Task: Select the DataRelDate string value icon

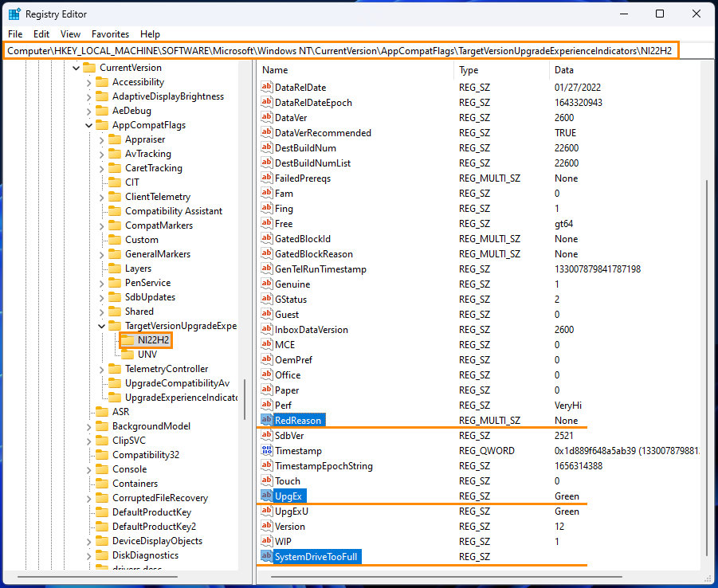Action: (266, 87)
